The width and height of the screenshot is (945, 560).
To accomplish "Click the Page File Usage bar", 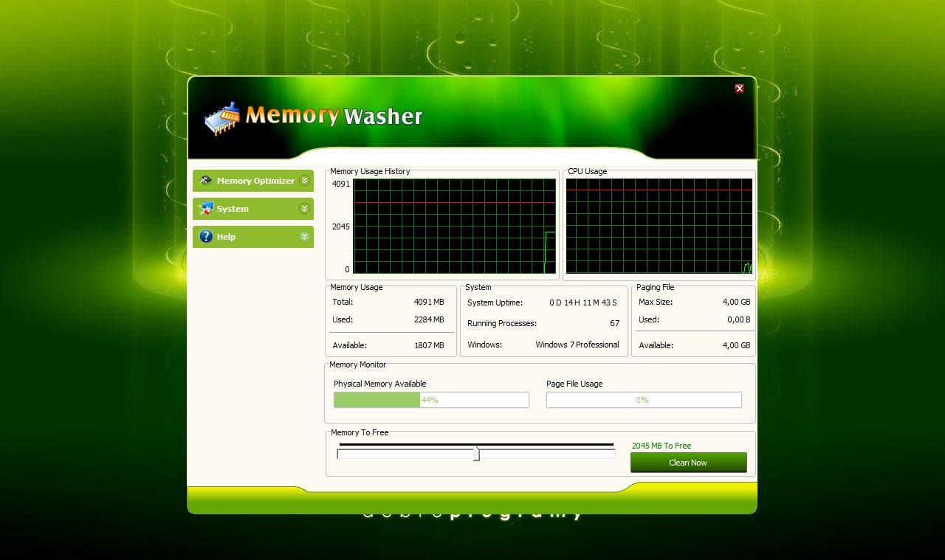I will tap(644, 400).
